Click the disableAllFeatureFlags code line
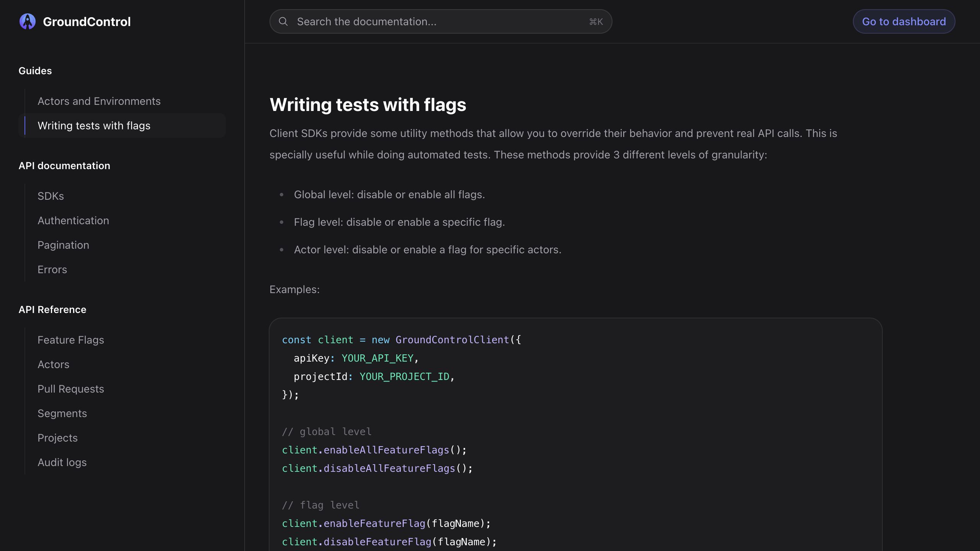This screenshot has height=551, width=980. (377, 468)
